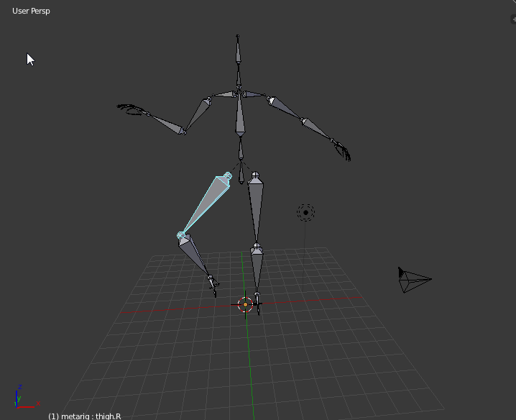Select the lamp object with dashed circles

(x=305, y=212)
